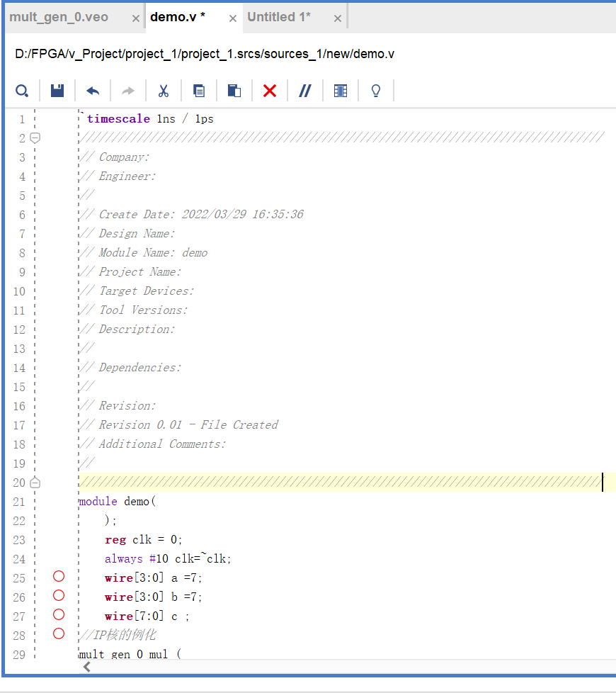Collapse comment block at line 2
616x693 pixels.
(x=35, y=138)
